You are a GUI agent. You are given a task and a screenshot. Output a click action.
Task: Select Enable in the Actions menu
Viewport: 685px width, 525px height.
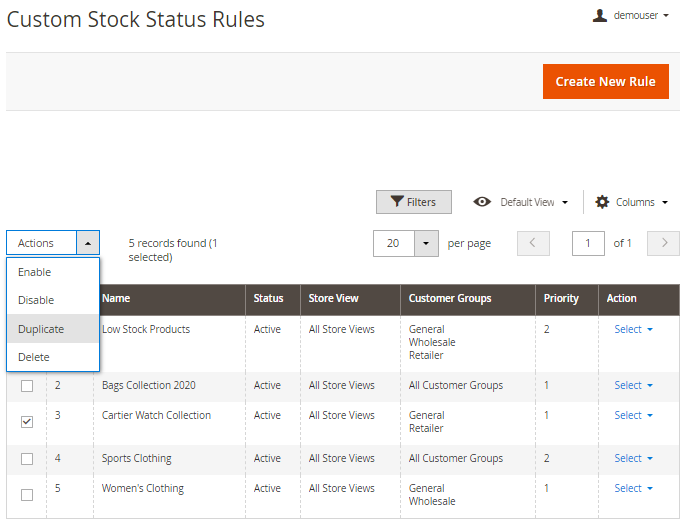tap(35, 272)
